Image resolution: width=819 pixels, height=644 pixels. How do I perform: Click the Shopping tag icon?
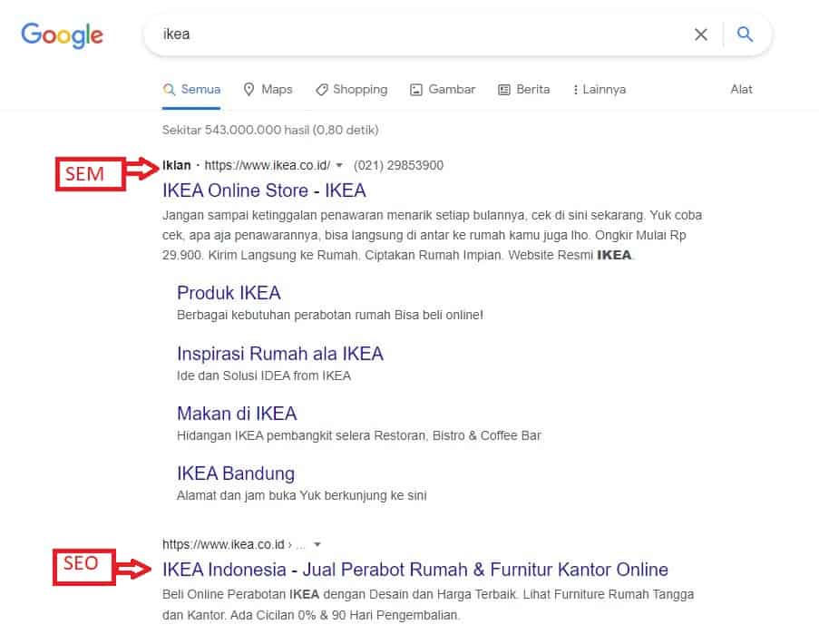coord(321,89)
